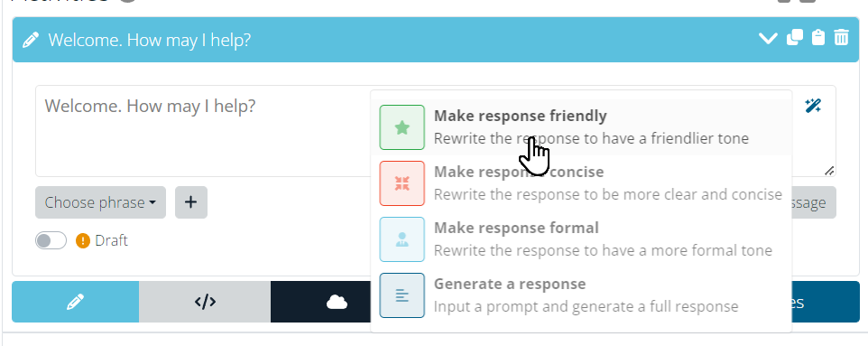This screenshot has width=868, height=346.
Task: Click the green star friendly icon
Action: click(x=402, y=127)
